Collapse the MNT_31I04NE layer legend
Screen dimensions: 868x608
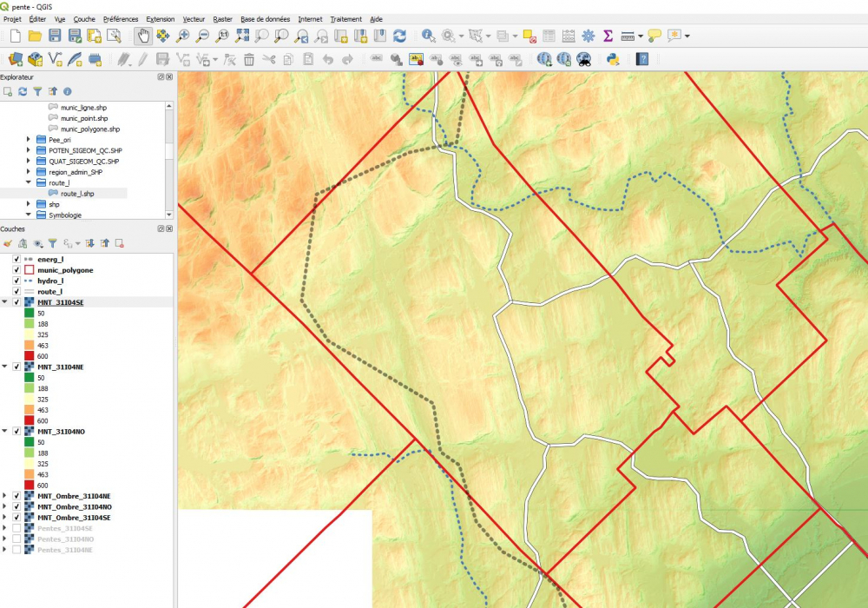[5, 367]
